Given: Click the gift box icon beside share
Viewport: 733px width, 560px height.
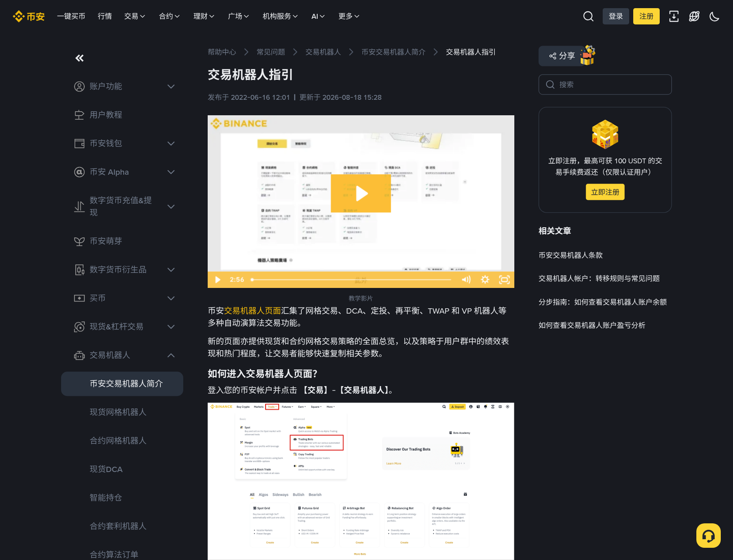Looking at the screenshot, I should tap(588, 55).
